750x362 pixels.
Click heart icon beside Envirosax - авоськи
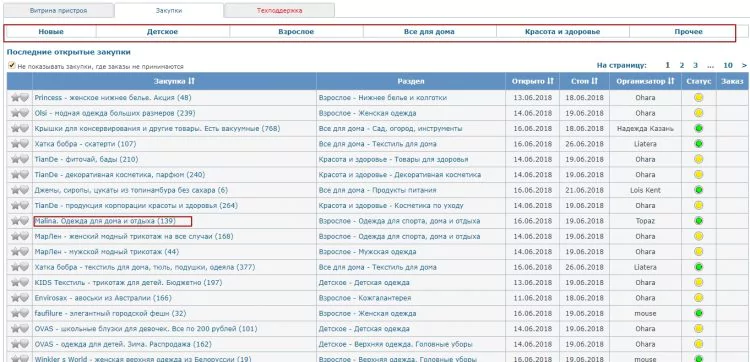pos(24,298)
